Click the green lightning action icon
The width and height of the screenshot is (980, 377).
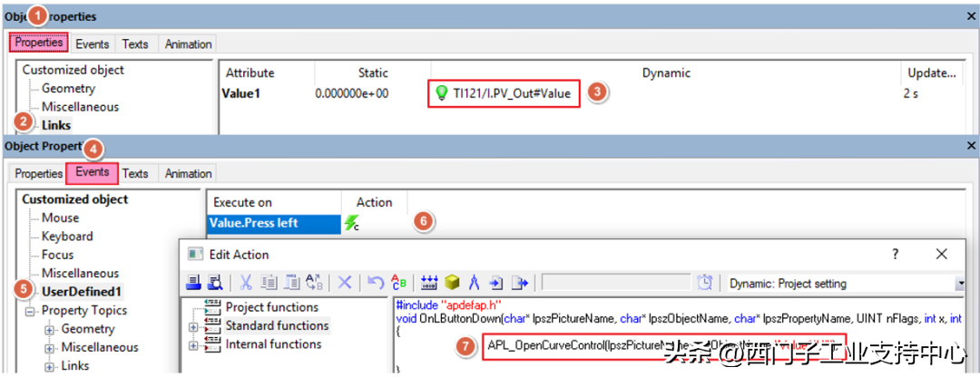coord(350,223)
